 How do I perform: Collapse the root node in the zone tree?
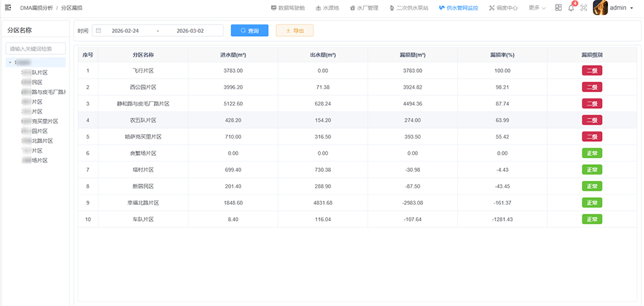point(10,62)
